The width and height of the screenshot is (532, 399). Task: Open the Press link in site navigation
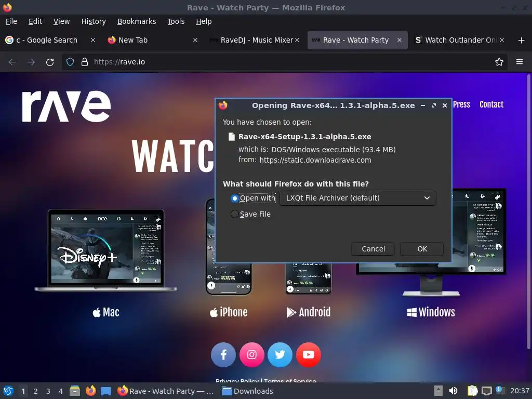click(x=461, y=104)
